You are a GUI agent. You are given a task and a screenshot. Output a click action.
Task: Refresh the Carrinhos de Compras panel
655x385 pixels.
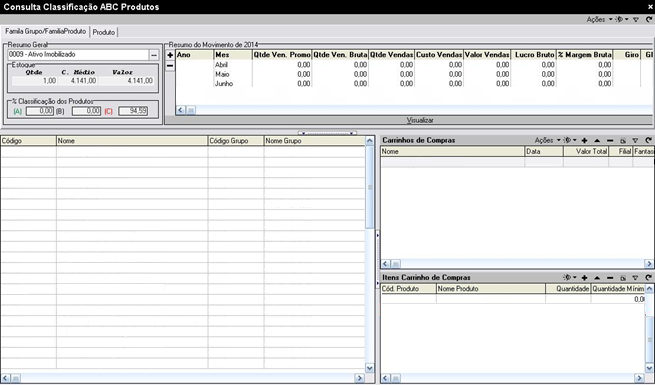[x=648, y=141]
